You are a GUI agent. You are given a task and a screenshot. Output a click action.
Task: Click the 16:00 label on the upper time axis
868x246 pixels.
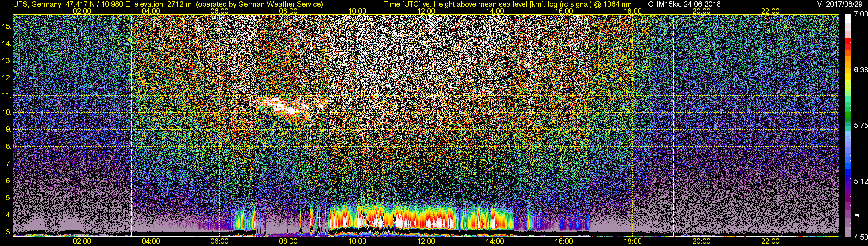point(564,11)
